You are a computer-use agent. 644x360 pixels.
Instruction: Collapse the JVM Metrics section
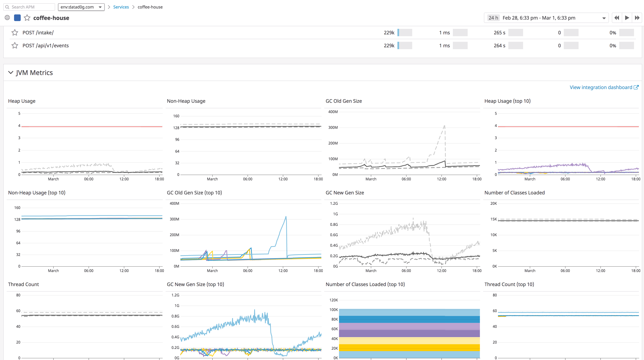point(11,72)
